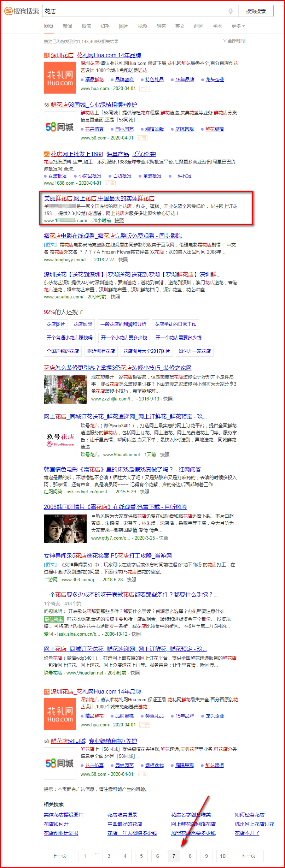
Task: Open related search 花店创业计划书
Action: 61,833
